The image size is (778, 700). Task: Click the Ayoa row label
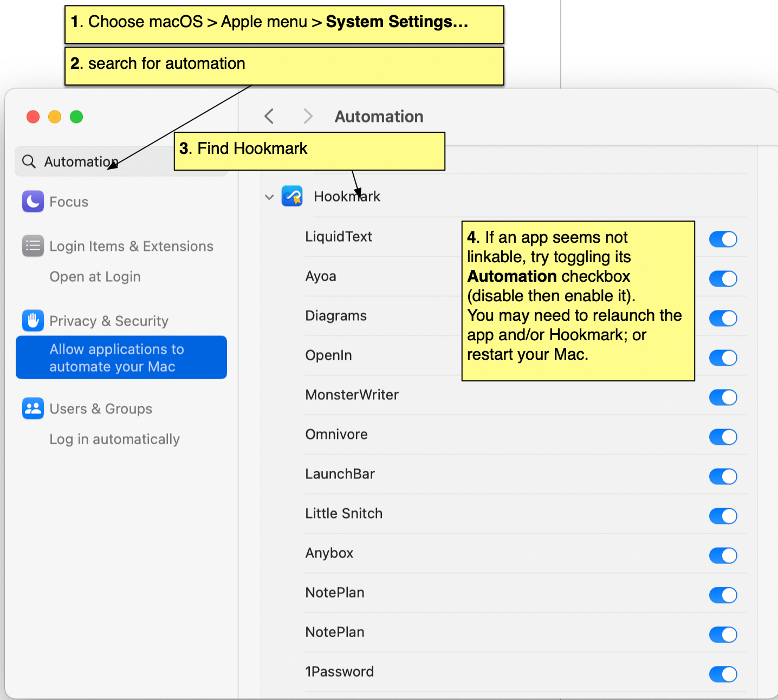(x=321, y=276)
